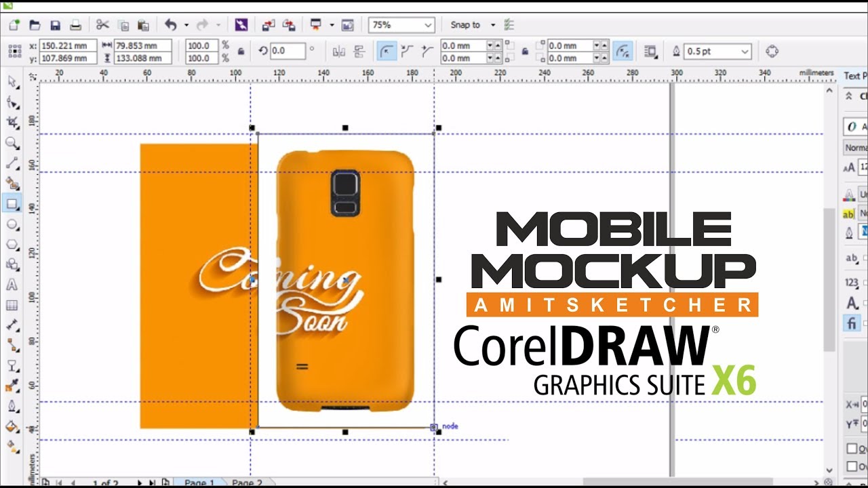Select the Basic Shapes tool
The width and height of the screenshot is (868, 488).
(12, 264)
